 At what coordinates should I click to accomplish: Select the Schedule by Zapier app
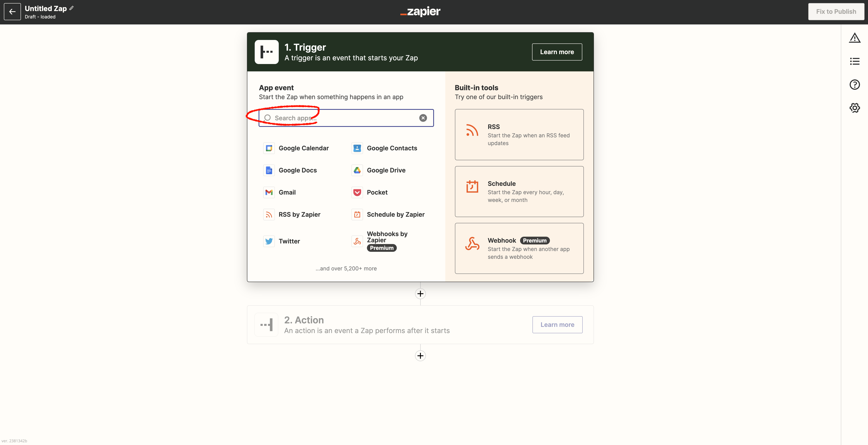[x=388, y=214]
